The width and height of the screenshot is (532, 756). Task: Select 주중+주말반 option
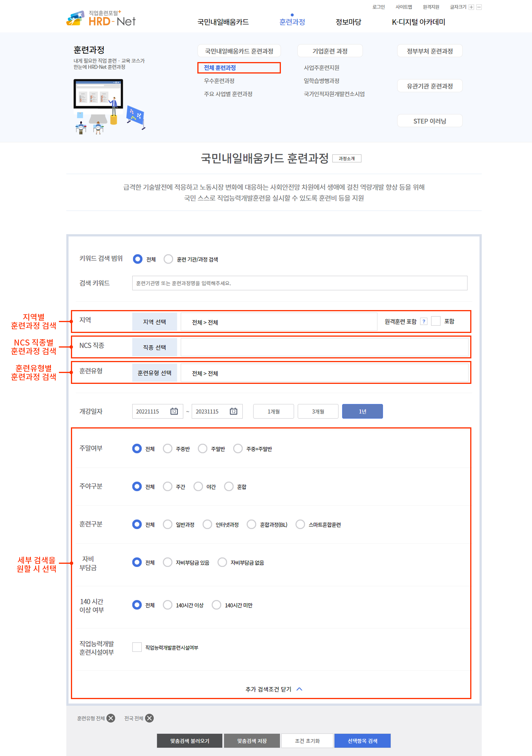coord(238,449)
